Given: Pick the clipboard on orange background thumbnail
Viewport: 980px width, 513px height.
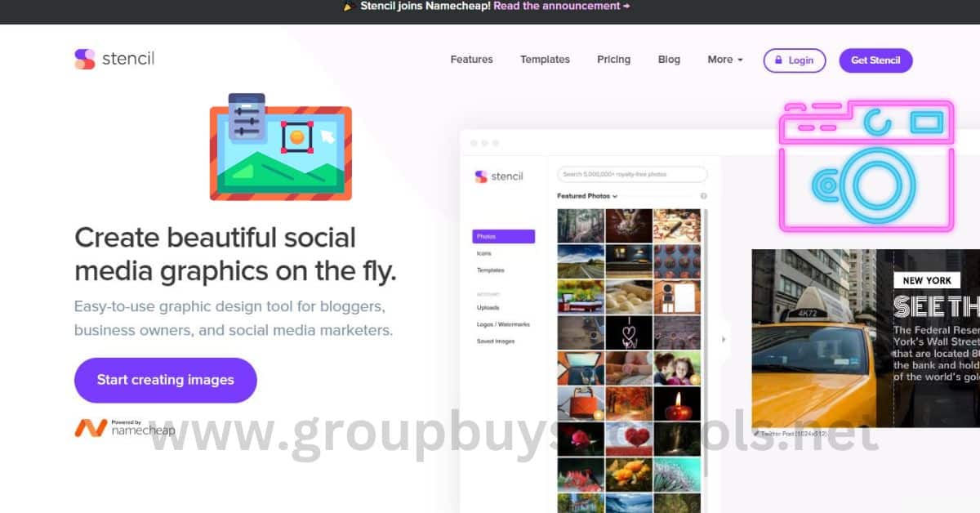Looking at the screenshot, I should [x=677, y=297].
